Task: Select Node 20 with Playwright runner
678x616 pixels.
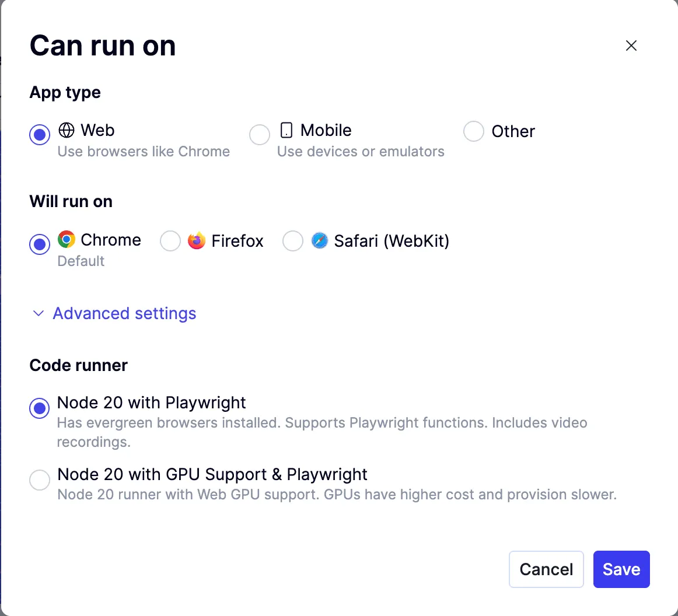Action: [x=40, y=408]
